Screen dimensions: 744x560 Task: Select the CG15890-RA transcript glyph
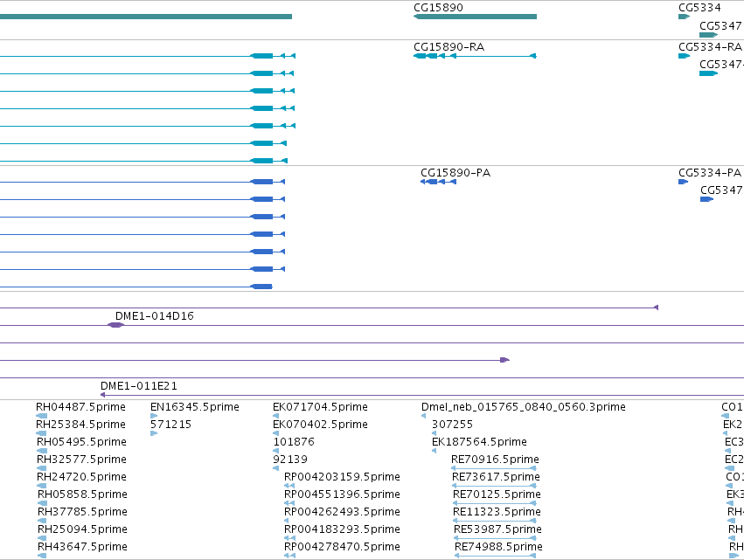click(x=475, y=56)
